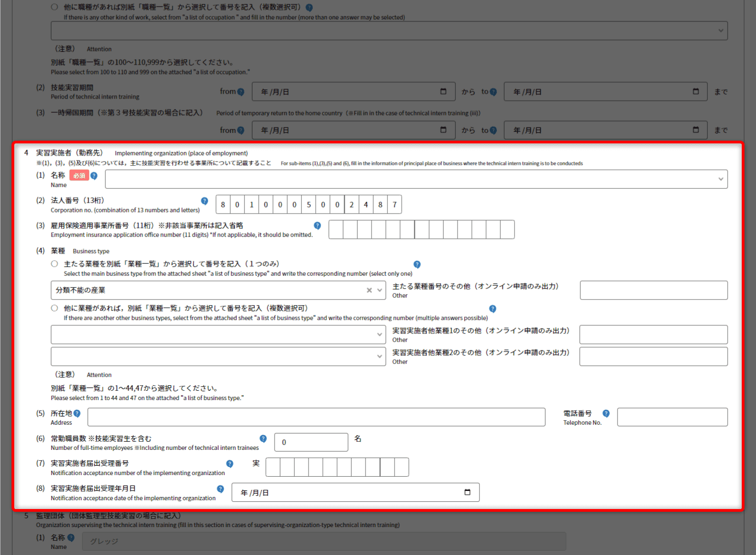The height and width of the screenshot is (555, 756).
Task: Click help icon for notification acceptance number
Action: (230, 464)
